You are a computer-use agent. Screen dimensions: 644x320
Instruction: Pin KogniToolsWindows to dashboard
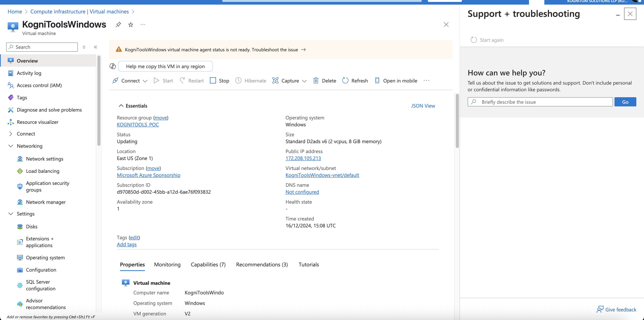point(118,24)
